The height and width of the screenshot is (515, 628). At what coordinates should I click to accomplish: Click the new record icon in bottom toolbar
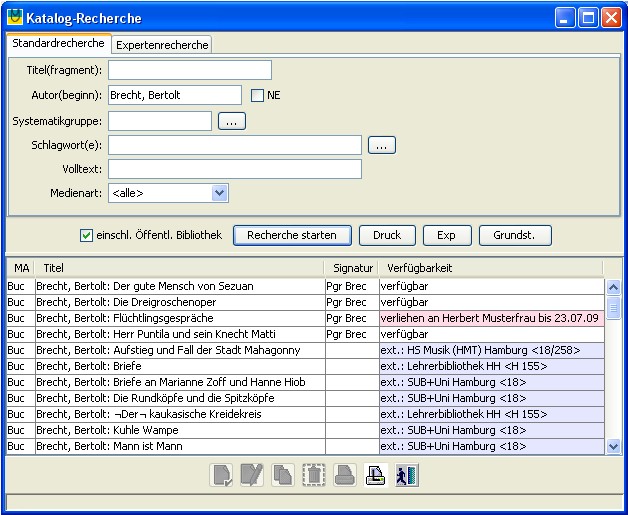tap(221, 476)
